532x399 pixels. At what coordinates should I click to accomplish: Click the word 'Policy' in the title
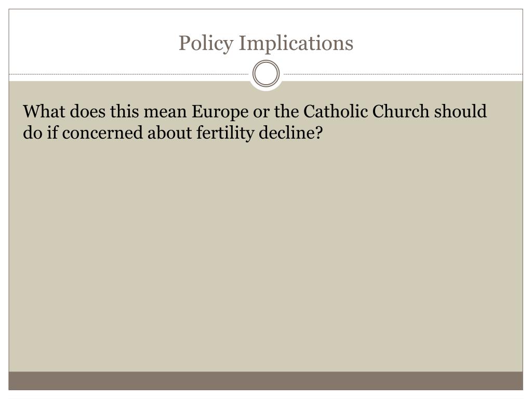click(206, 44)
